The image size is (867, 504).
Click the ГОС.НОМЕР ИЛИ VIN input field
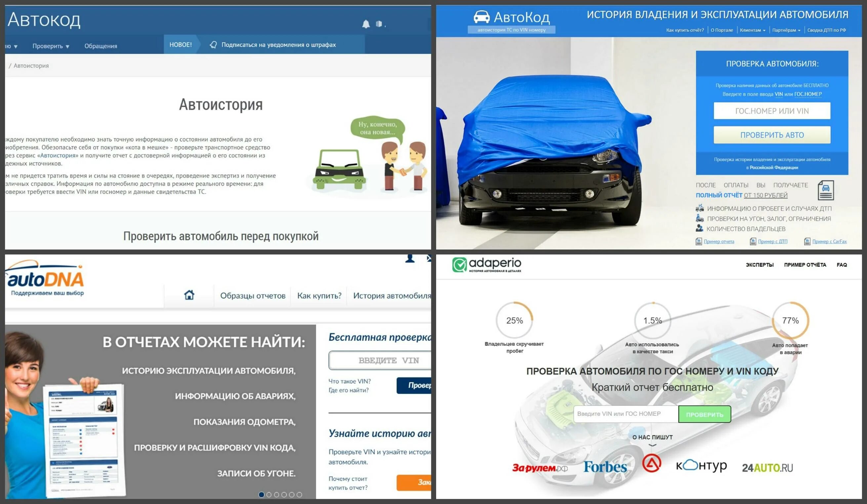pos(772,111)
